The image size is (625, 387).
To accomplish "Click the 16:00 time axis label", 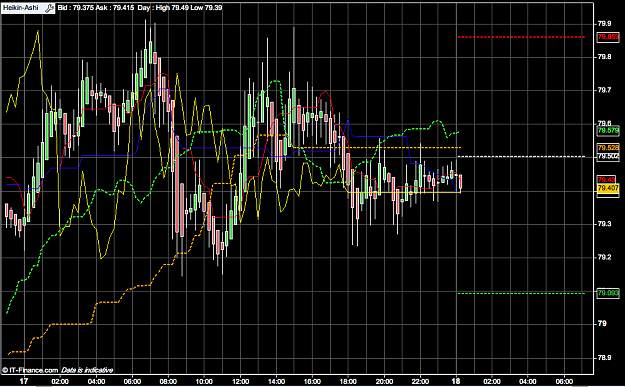I will (x=312, y=381).
